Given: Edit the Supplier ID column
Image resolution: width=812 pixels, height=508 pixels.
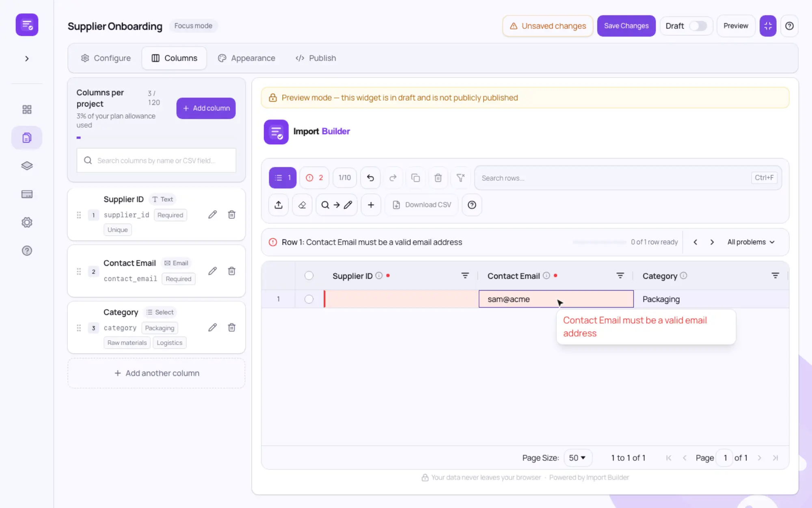Looking at the screenshot, I should (x=212, y=215).
